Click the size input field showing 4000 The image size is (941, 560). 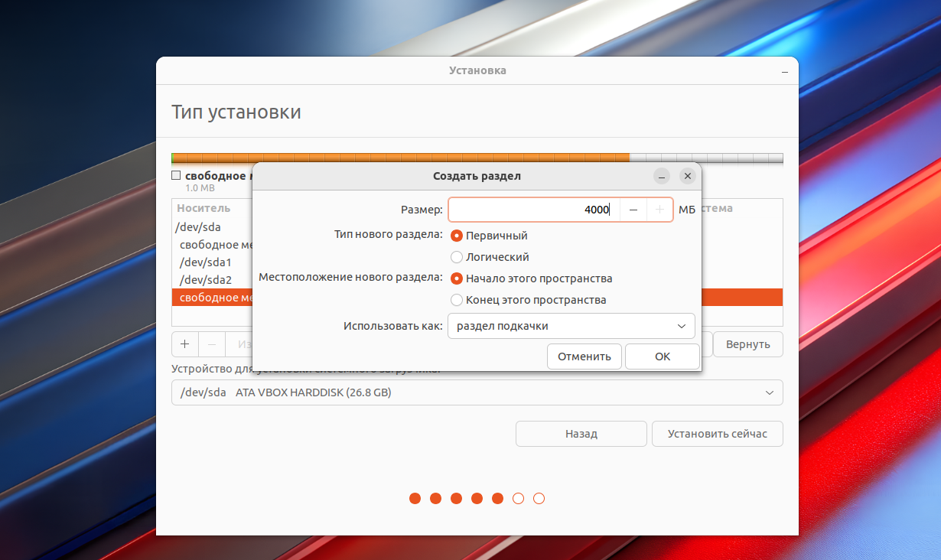[532, 210]
